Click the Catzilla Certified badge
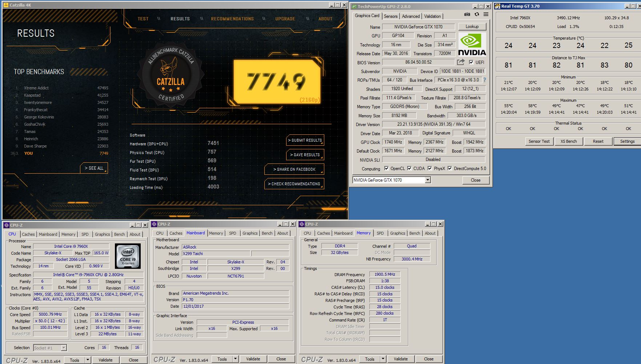641x364 pixels. tap(171, 75)
